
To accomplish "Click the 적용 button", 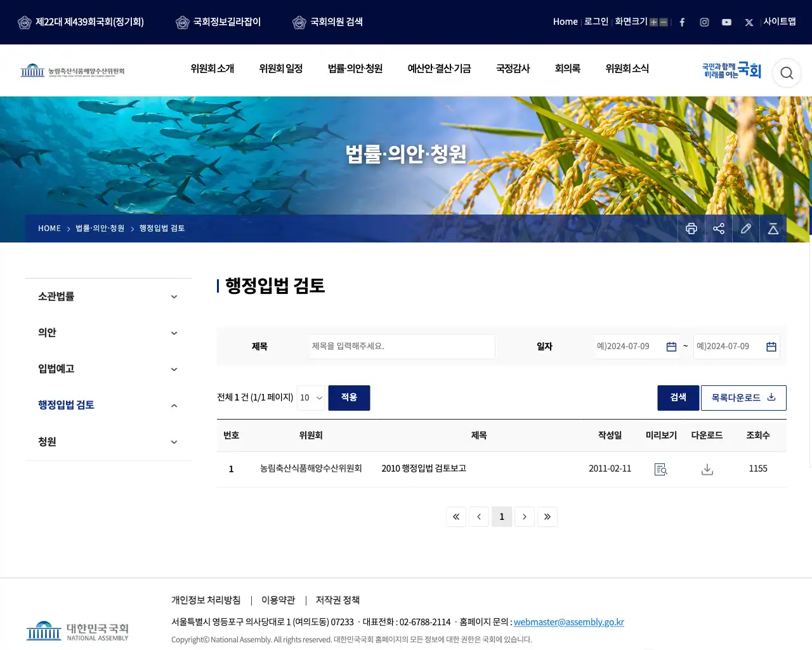I will pos(349,398).
